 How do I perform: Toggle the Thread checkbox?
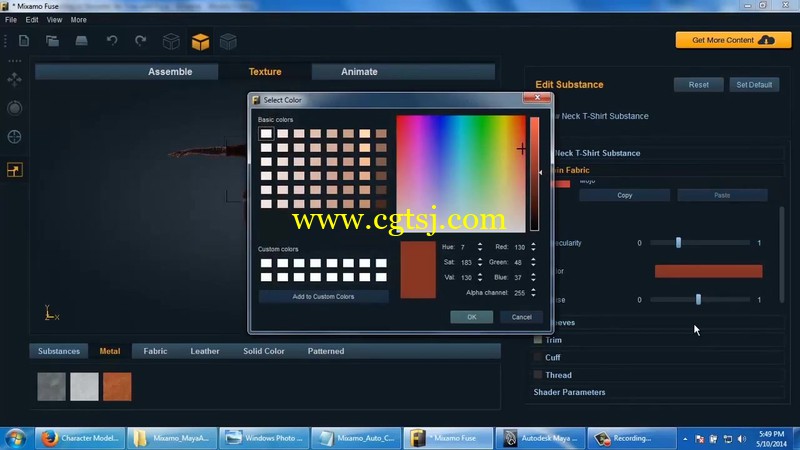(538, 374)
